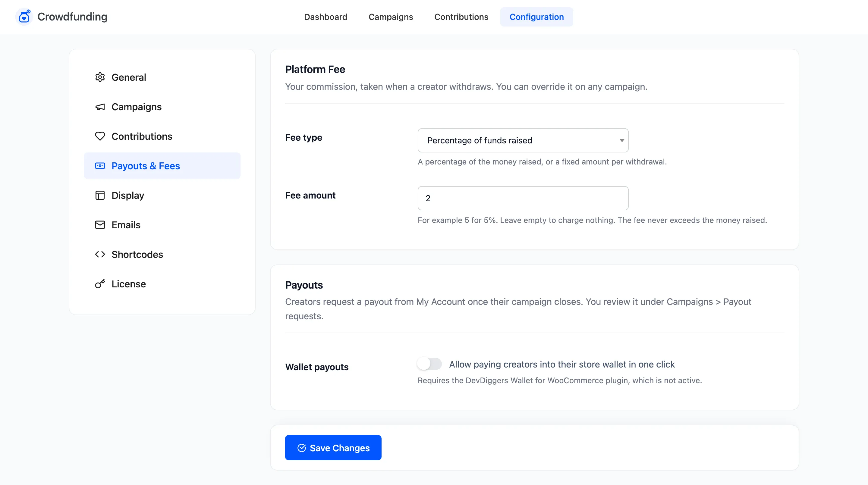Open the Display settings section
Image resolution: width=868 pixels, height=485 pixels.
[x=162, y=195]
